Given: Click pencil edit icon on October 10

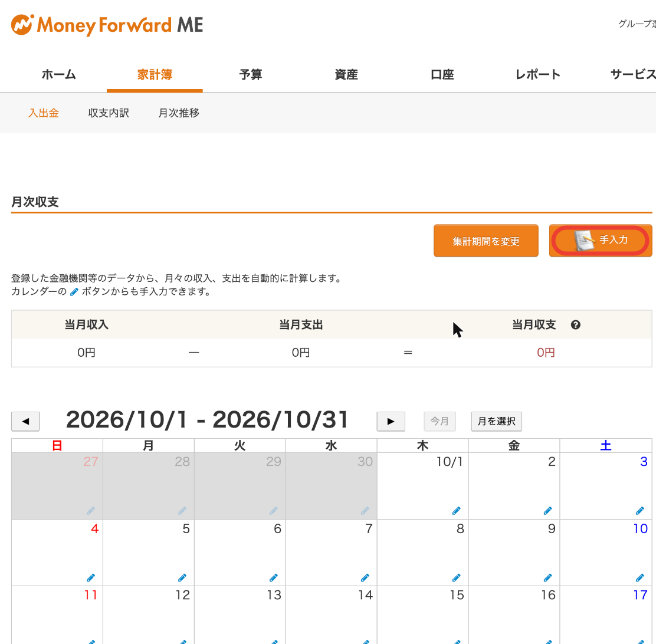Looking at the screenshot, I should pos(639,578).
